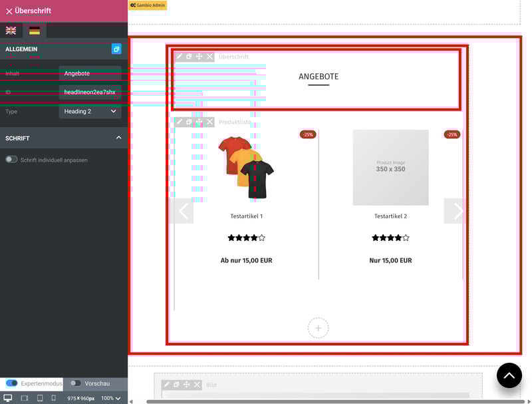Screen dimensions: 532x404
Task: Click add-widget plus circle below products
Action: 318,327
